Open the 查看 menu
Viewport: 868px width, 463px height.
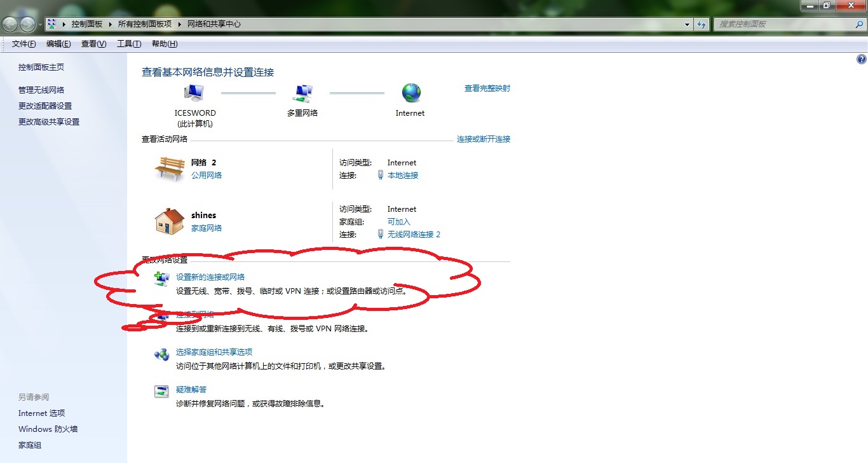pos(93,43)
